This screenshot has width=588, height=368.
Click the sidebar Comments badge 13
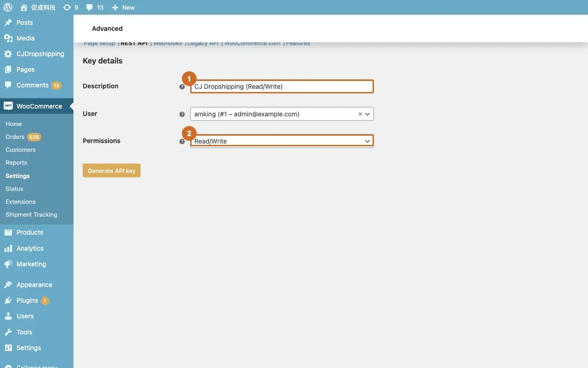pyautogui.click(x=56, y=86)
